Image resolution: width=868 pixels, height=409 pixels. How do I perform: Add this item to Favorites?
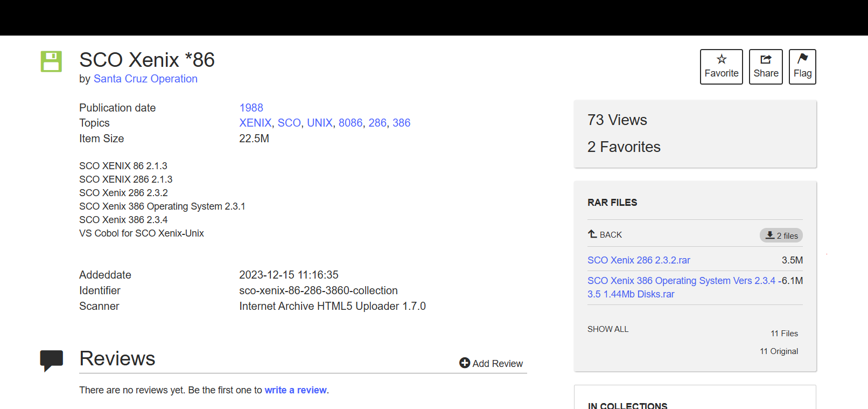point(722,67)
